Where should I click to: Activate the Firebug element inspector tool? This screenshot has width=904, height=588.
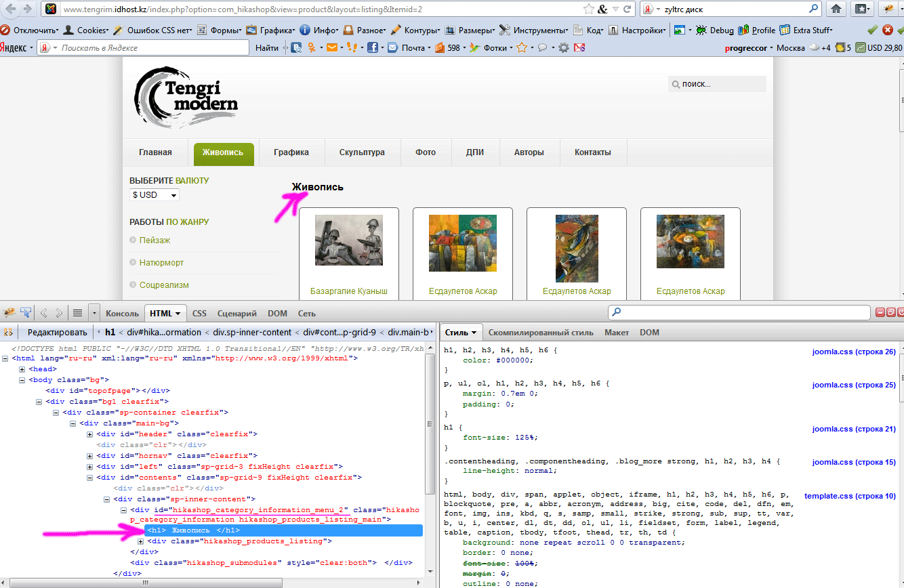click(x=26, y=313)
